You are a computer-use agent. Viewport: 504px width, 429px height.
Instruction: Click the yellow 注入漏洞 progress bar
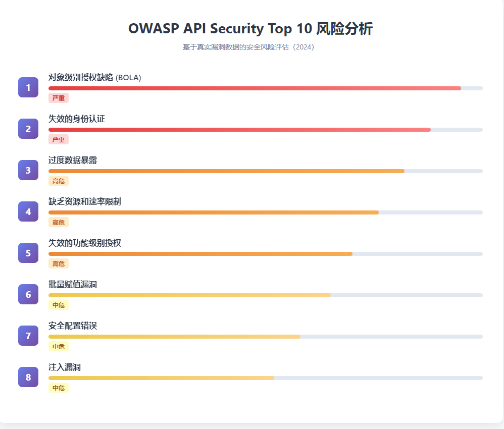coord(161,378)
